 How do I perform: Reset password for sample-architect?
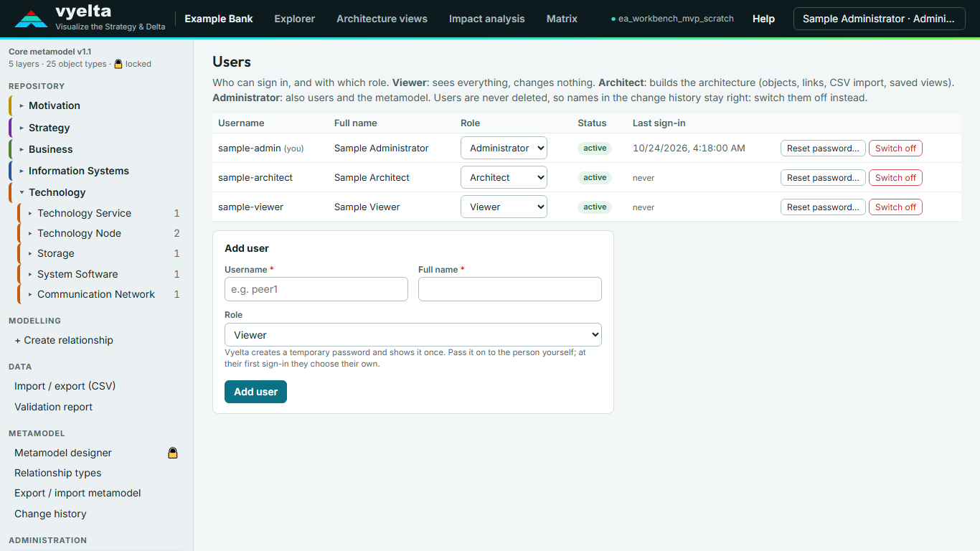click(823, 178)
